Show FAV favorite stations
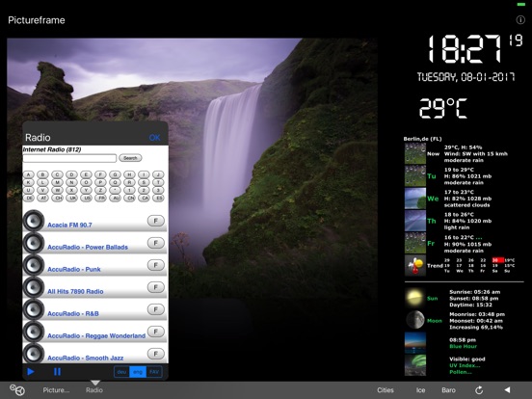Viewport: 532px width, 399px height. [154, 372]
